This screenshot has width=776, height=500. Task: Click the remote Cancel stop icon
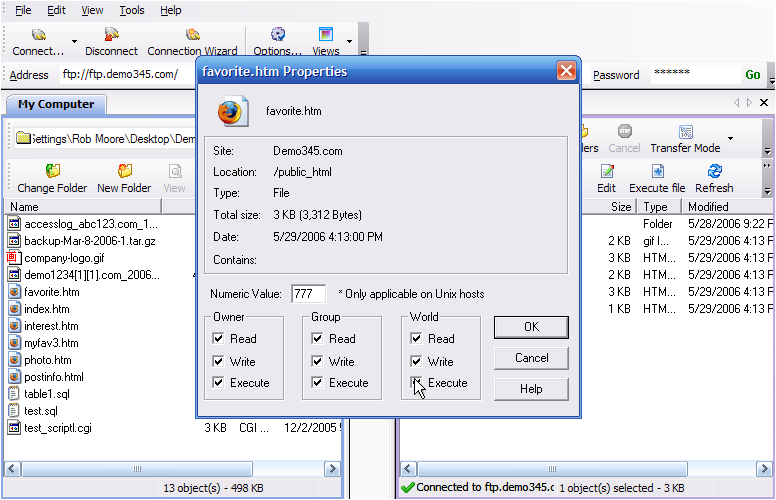pos(625,131)
